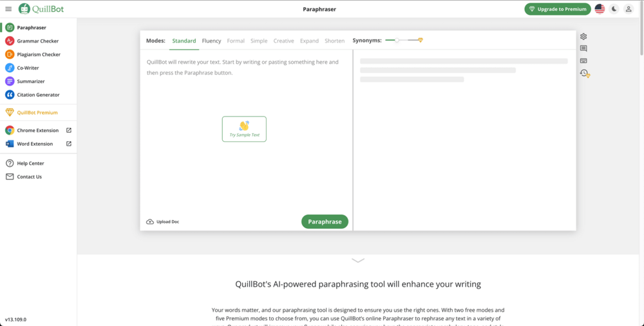This screenshot has height=326, width=644.
Task: Click the external link icon beside Word Extension
Action: click(69, 144)
